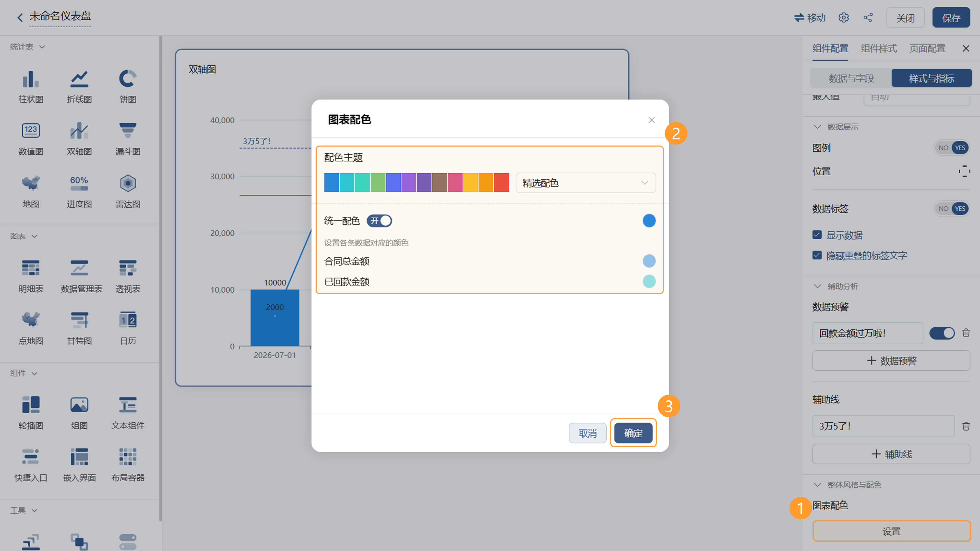Select the 文本组件 text component icon
980x551 pixels.
tap(127, 405)
